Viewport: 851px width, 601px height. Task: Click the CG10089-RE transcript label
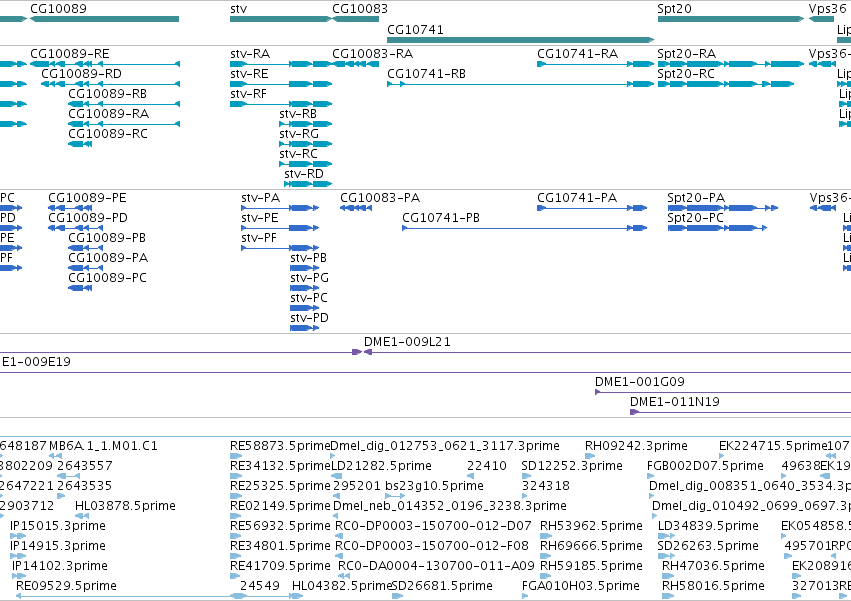[69, 54]
